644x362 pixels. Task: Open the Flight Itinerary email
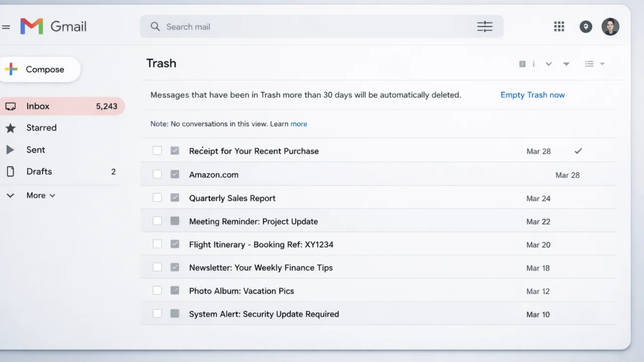[x=261, y=245]
